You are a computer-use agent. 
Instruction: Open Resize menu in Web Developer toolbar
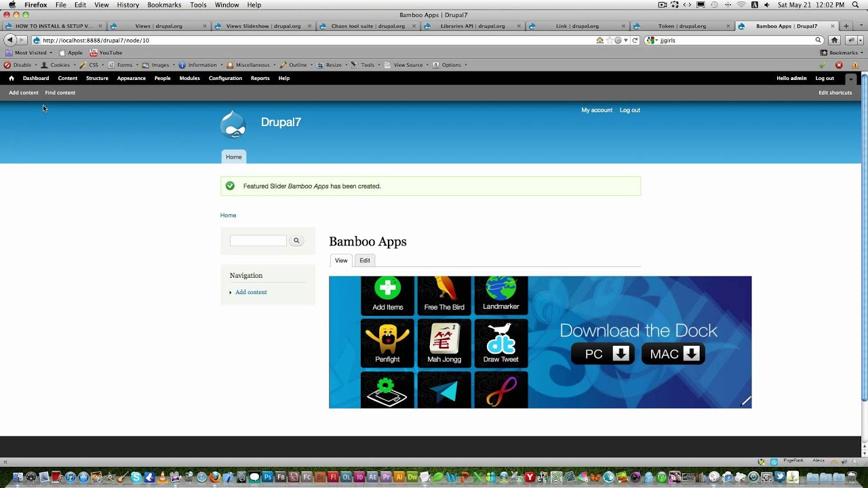(x=332, y=65)
